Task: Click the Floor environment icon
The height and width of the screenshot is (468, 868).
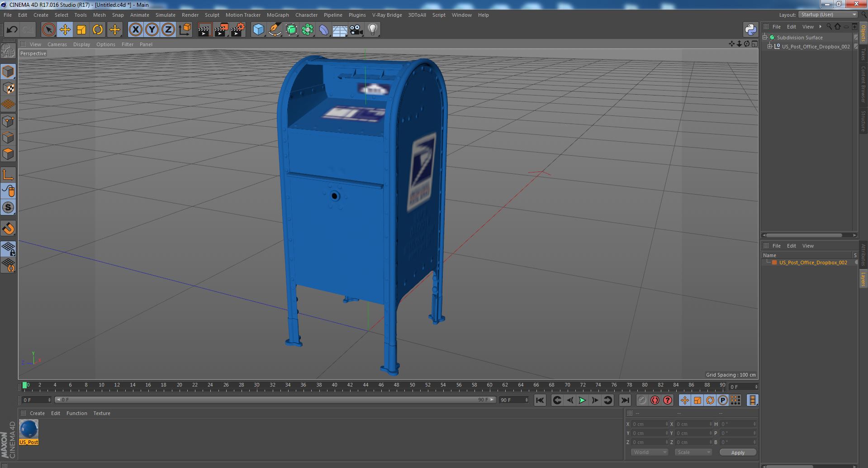Action: (x=340, y=30)
